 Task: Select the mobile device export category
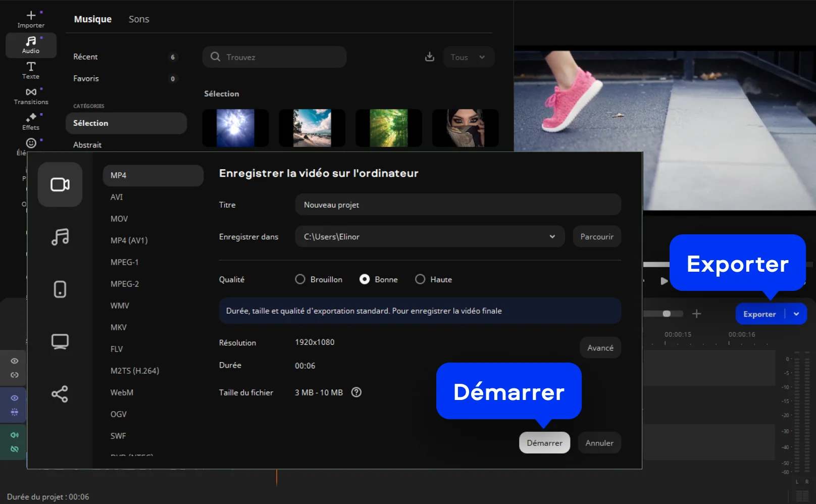(60, 289)
